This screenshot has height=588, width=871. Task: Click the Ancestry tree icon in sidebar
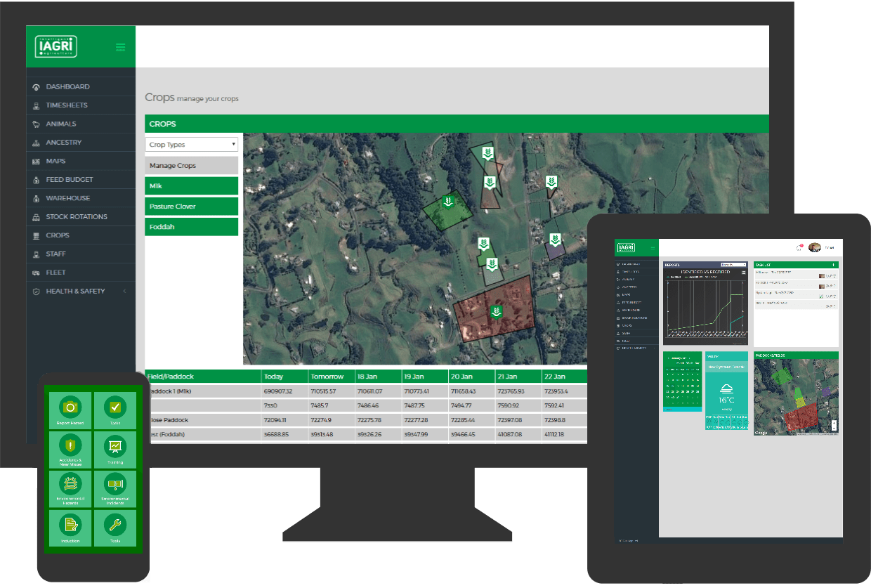click(x=36, y=143)
